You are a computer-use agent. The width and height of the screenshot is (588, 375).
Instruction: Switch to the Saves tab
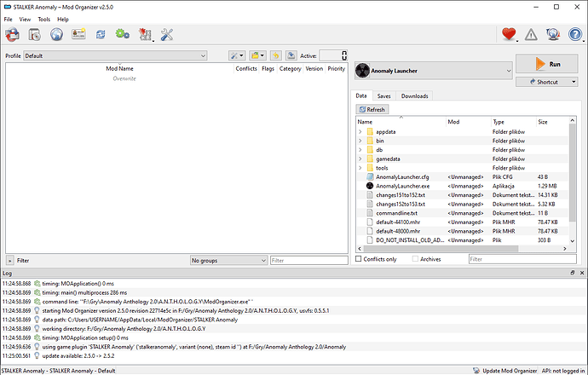pyautogui.click(x=384, y=96)
